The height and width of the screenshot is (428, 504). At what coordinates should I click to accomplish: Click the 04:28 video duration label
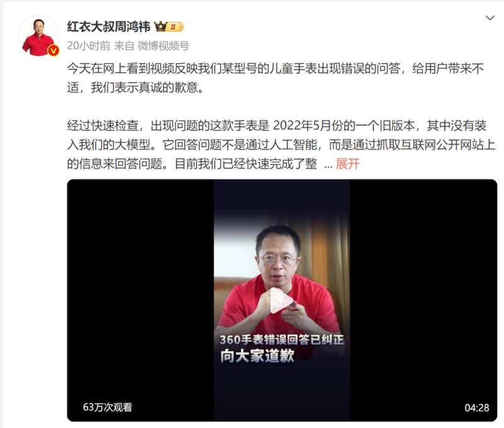tap(477, 408)
